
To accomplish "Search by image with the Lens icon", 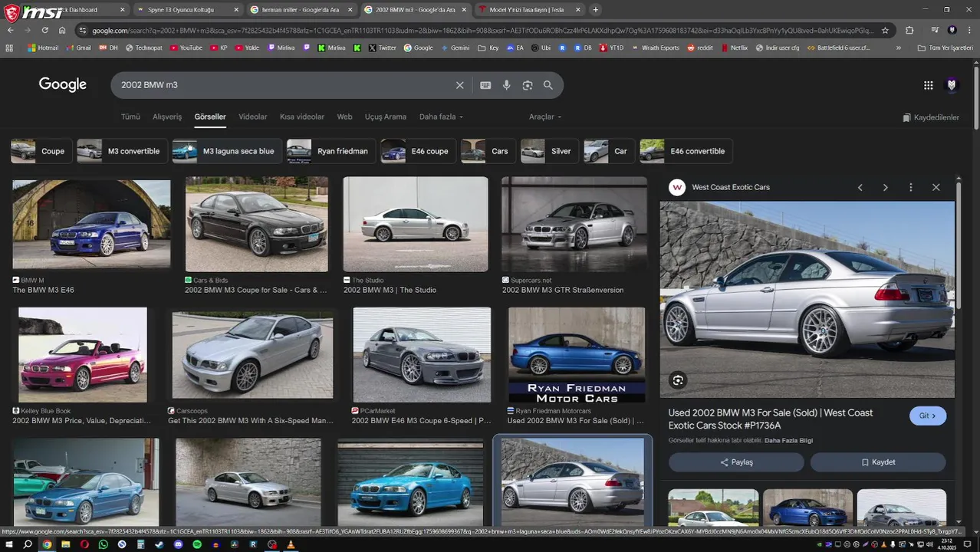I will tap(528, 85).
